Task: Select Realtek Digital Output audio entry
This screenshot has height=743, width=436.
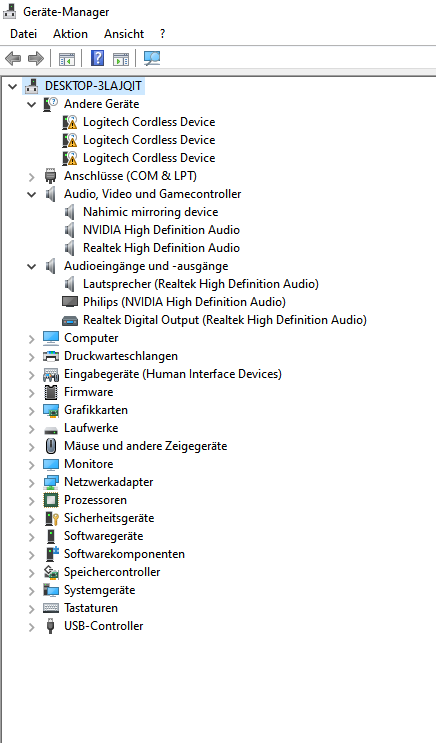Action: pos(225,320)
